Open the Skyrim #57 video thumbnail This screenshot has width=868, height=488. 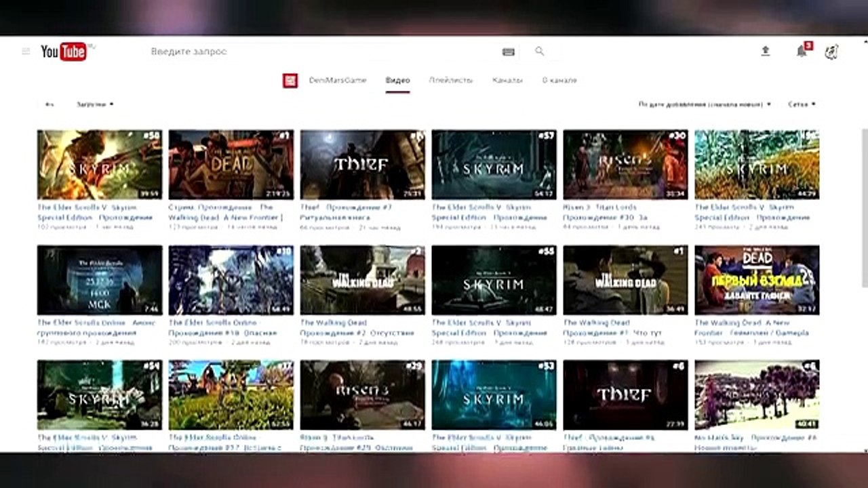point(494,165)
